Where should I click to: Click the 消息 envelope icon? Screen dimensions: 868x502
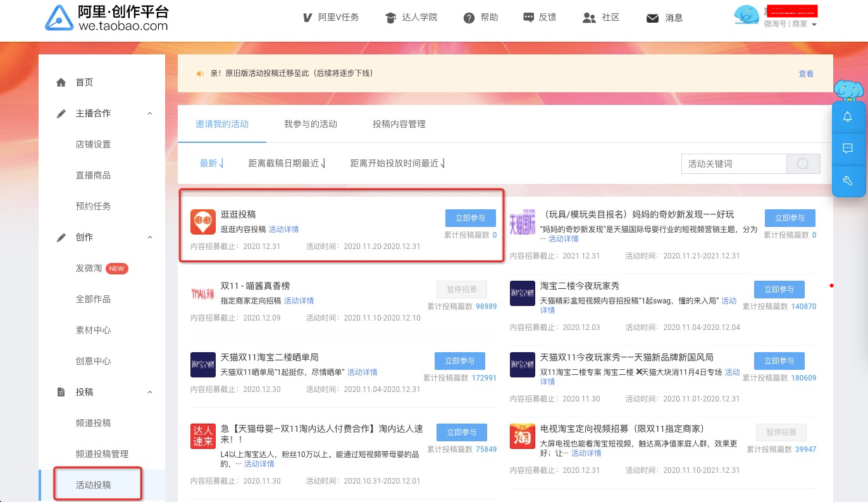pos(652,18)
